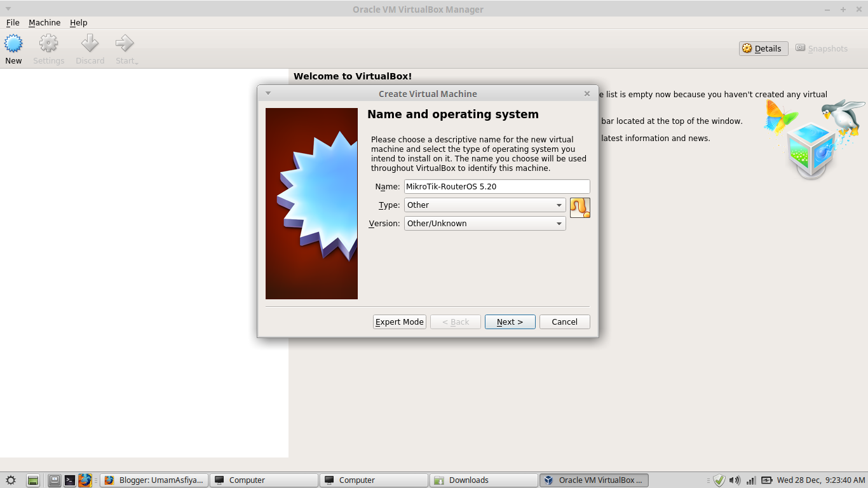Switch to the first Computer taskbar window
This screenshot has width=868, height=488.
tap(264, 480)
